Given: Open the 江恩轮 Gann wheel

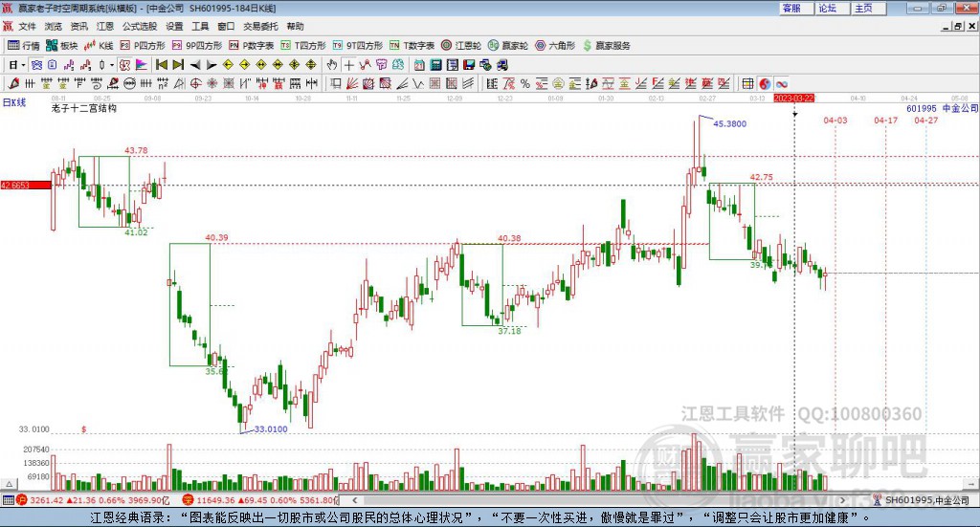Looking at the screenshot, I should tap(461, 46).
